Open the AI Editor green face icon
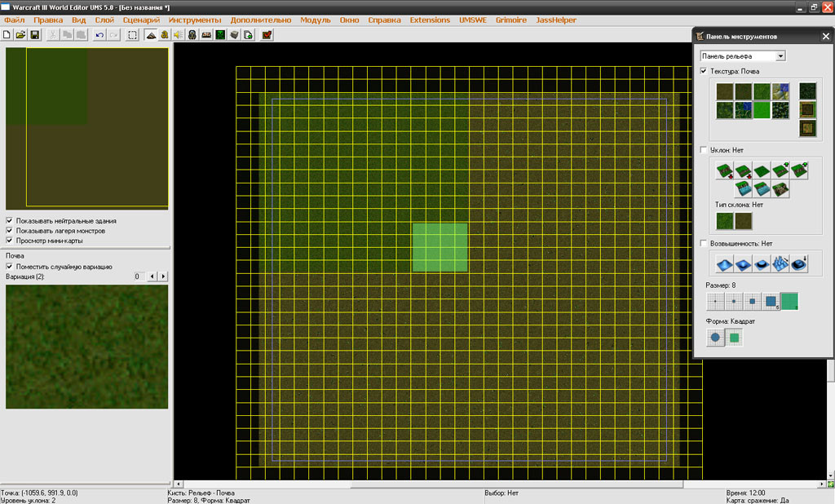This screenshot has height=504, width=835. [220, 34]
